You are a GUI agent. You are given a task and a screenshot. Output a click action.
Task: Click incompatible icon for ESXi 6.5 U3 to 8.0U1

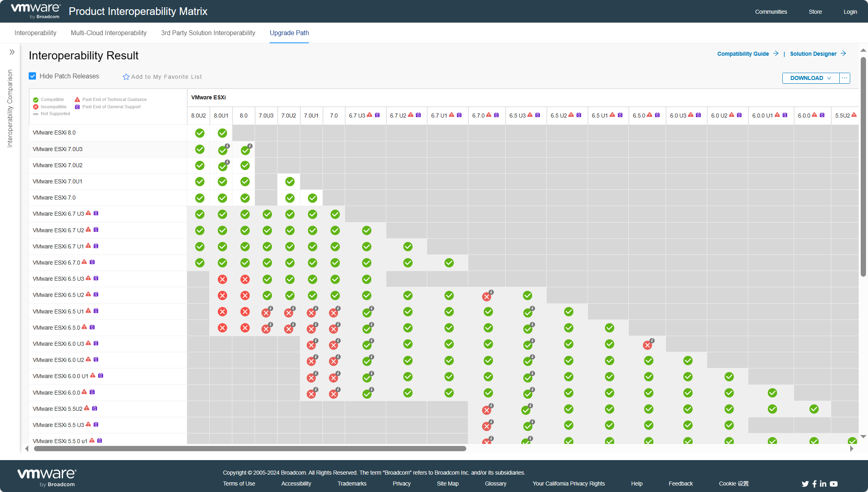tap(222, 279)
